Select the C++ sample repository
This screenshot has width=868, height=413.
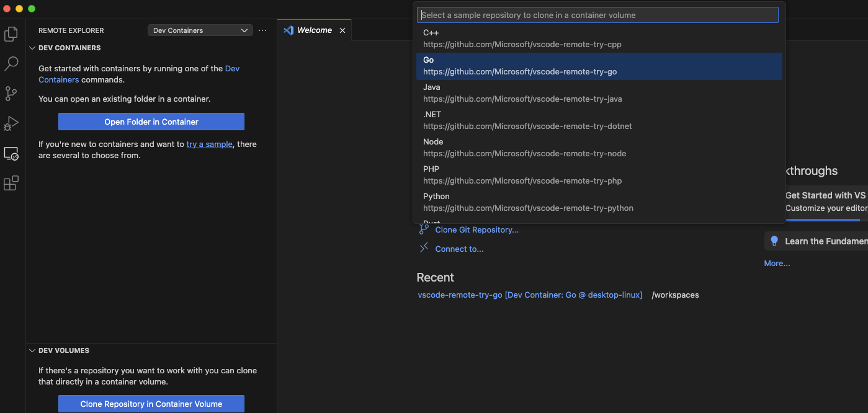599,38
